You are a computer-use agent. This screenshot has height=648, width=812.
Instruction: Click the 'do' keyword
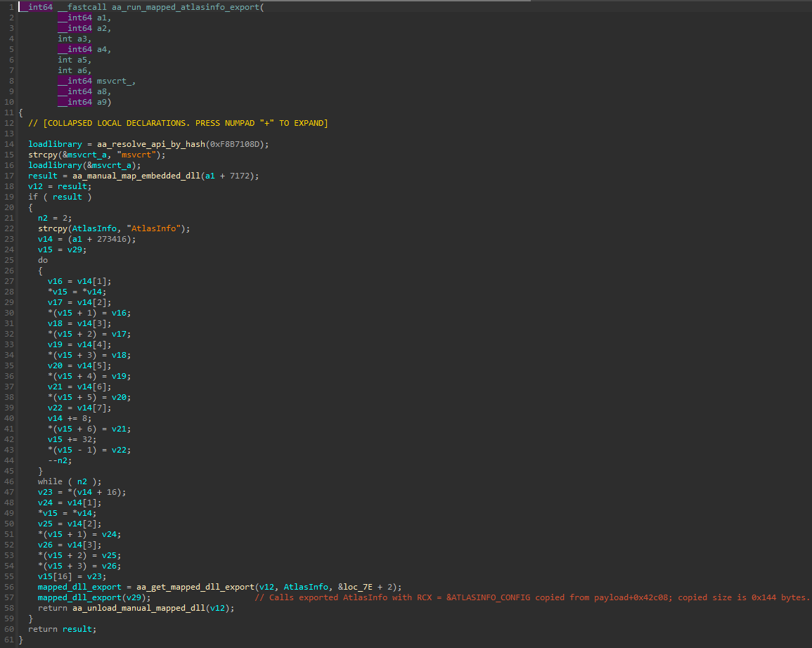pyautogui.click(x=43, y=260)
